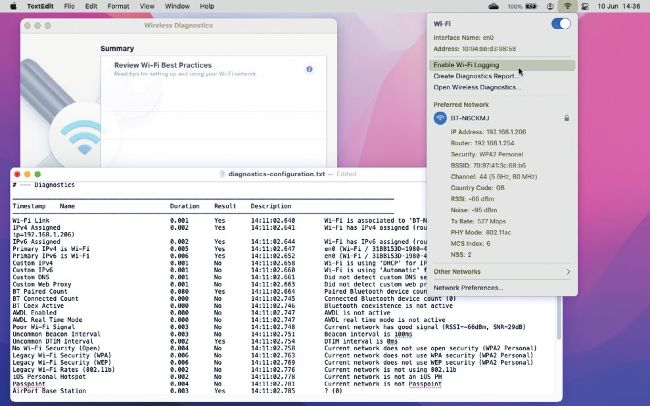The width and height of the screenshot is (650, 406).
Task: Click the 'DTIM interval is 0ms' description
Action: pyautogui.click(x=361, y=341)
